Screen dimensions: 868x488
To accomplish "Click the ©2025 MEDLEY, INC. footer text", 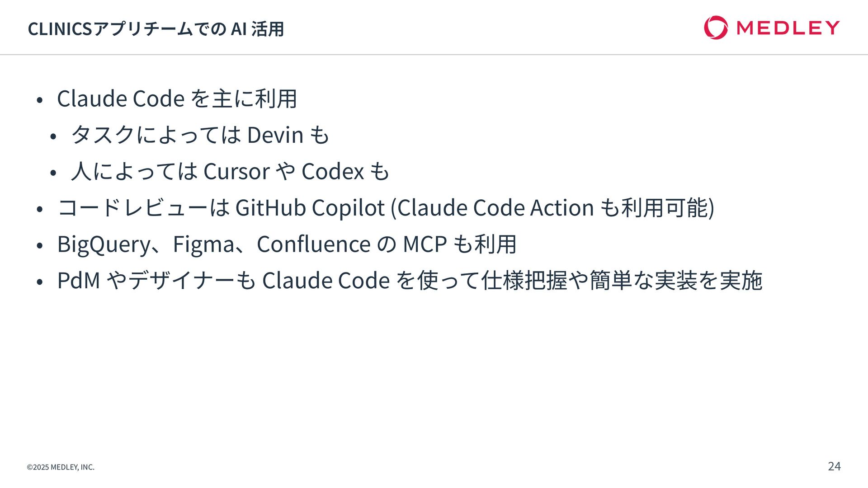I will coord(61,467).
